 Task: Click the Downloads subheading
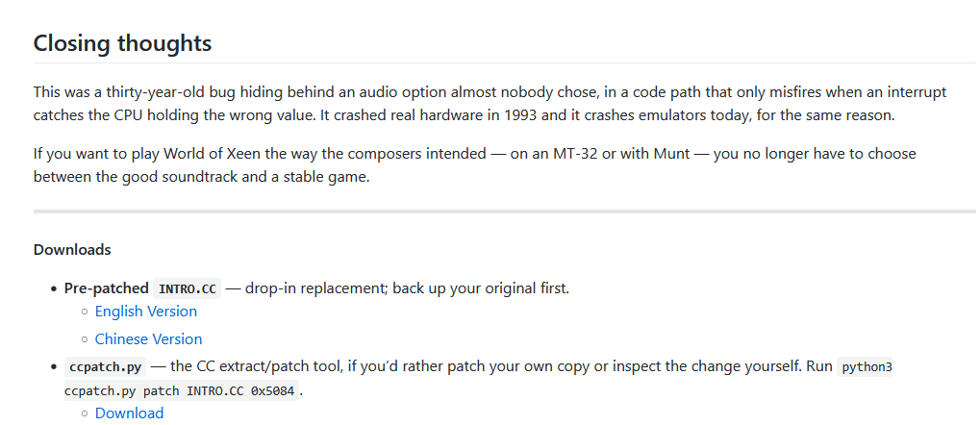pyautogui.click(x=72, y=249)
